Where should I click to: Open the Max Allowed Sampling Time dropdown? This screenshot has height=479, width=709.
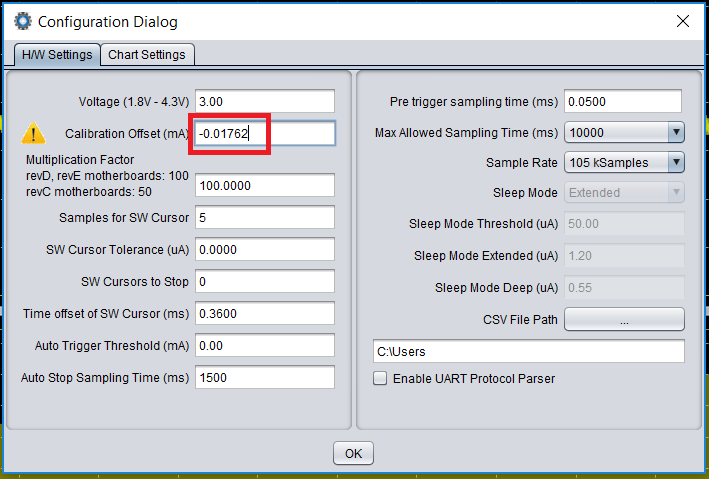point(624,133)
